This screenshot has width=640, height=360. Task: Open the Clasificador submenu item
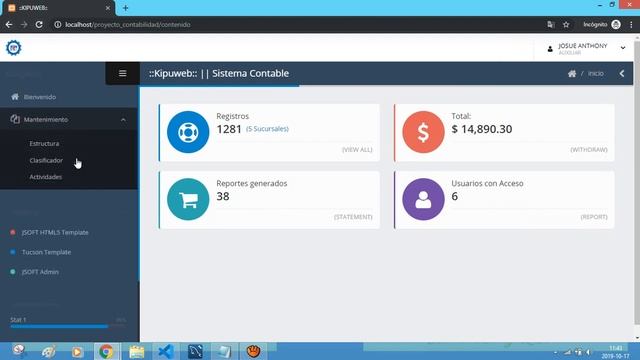pyautogui.click(x=46, y=160)
